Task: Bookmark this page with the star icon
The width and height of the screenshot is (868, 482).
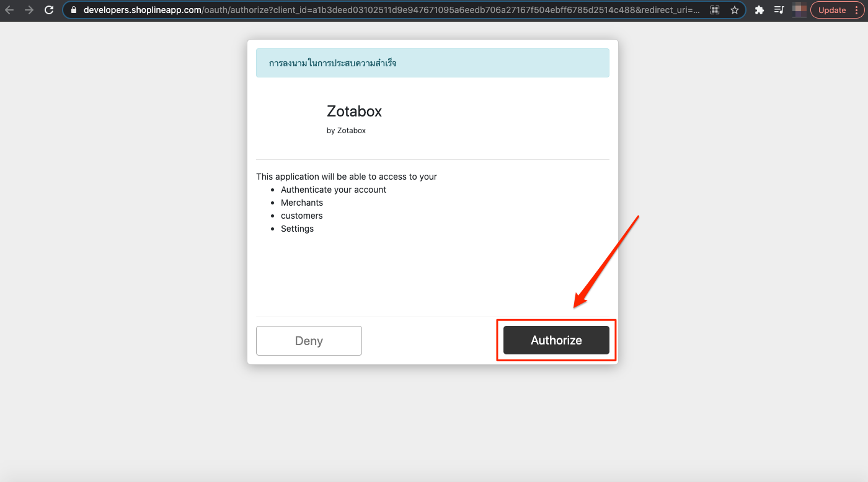Action: pos(735,10)
